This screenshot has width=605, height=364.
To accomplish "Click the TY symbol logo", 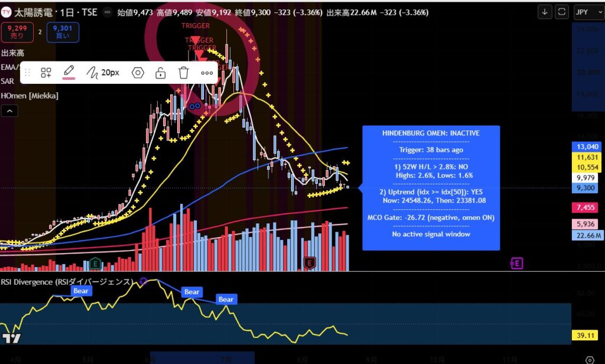I will (x=6, y=12).
